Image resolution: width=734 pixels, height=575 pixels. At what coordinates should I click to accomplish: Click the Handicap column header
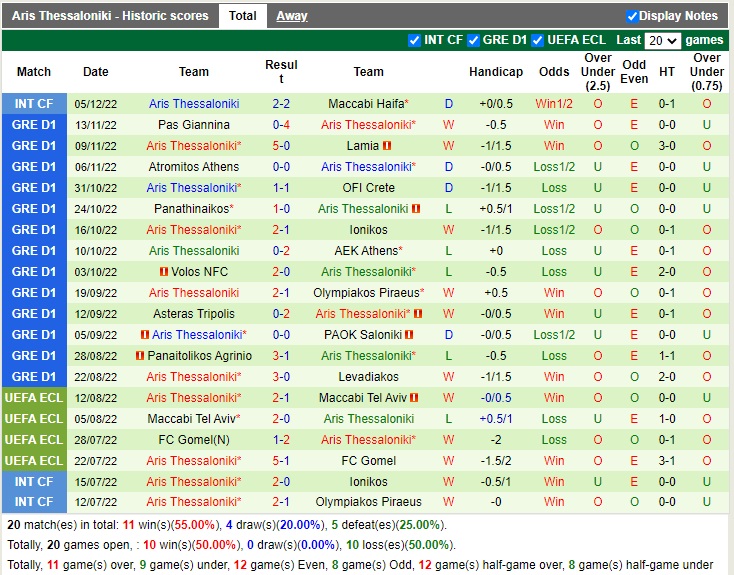[x=496, y=72]
